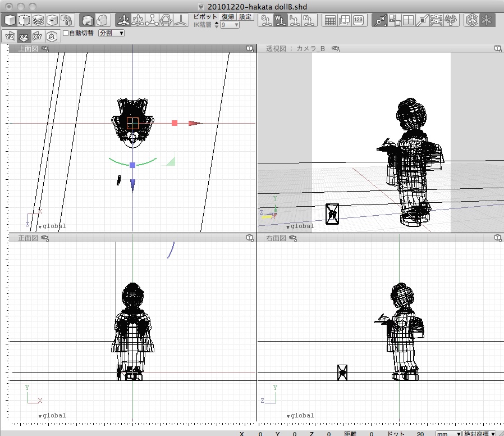
Task: Click the 正面図 view label
Action: point(28,238)
